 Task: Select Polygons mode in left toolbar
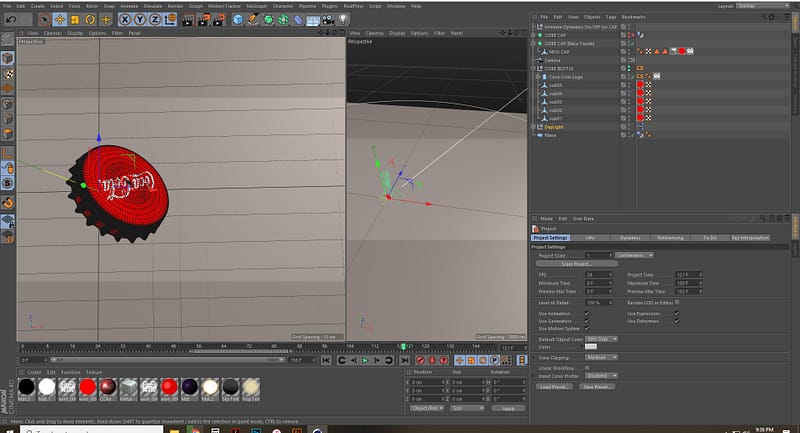pyautogui.click(x=8, y=135)
